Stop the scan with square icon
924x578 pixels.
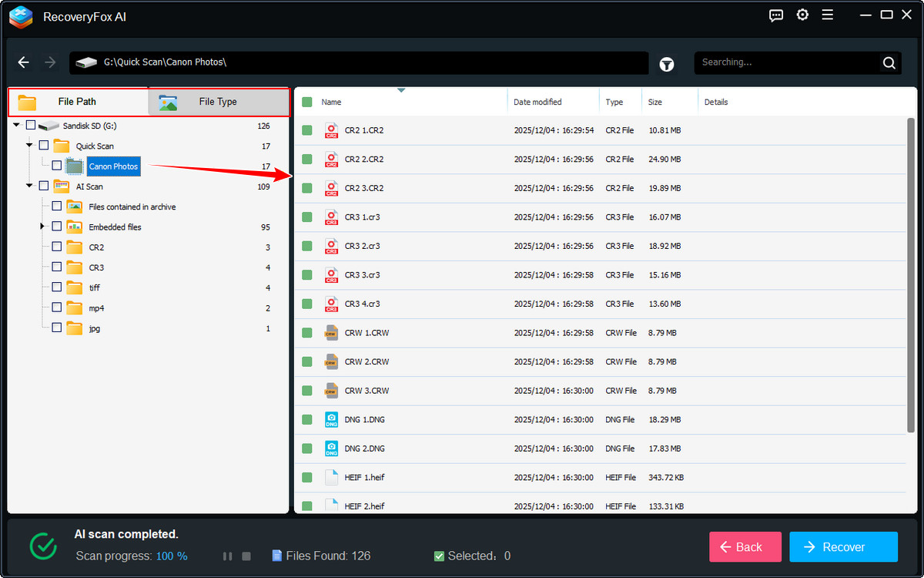point(246,556)
